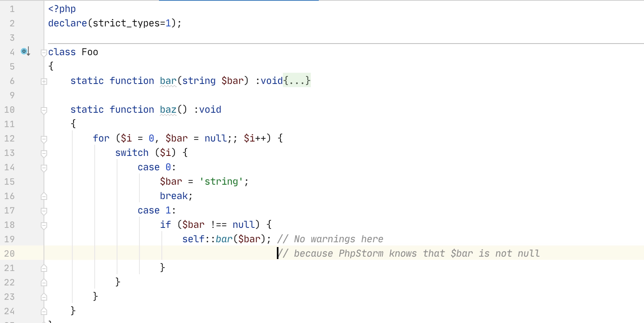The image size is (644, 323).
Task: Click the break statement on line 16
Action: click(176, 196)
